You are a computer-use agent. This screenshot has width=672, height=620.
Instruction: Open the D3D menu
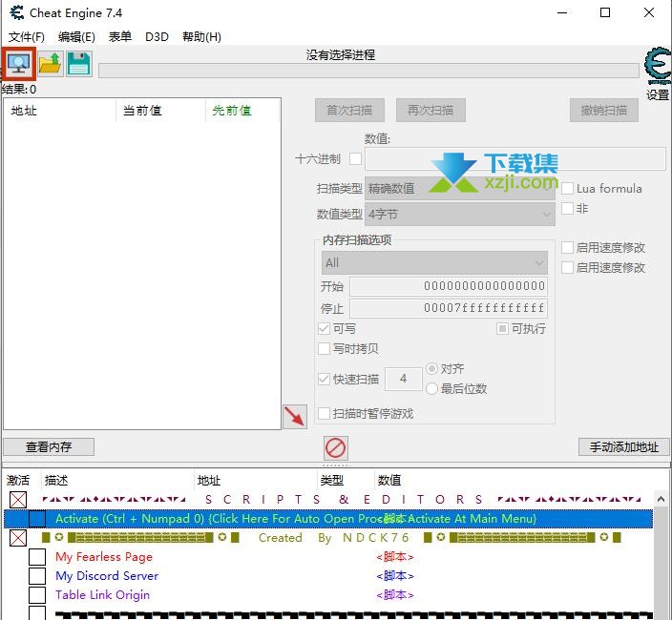157,37
